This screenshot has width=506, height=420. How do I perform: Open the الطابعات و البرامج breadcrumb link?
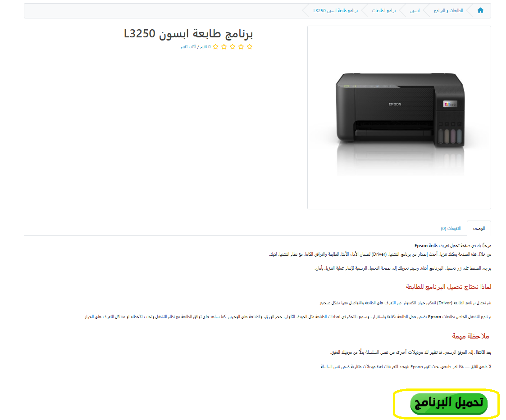tap(448, 11)
